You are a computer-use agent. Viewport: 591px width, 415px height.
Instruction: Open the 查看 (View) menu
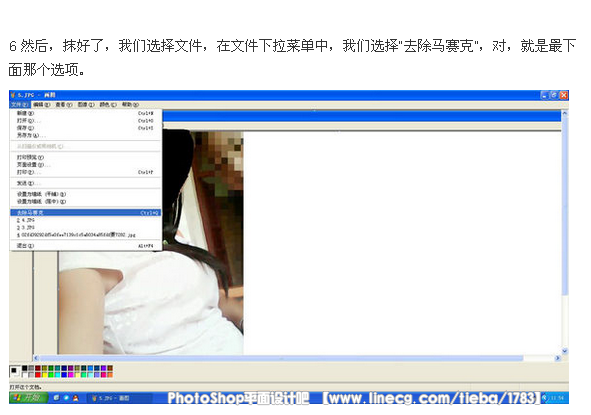pos(64,104)
